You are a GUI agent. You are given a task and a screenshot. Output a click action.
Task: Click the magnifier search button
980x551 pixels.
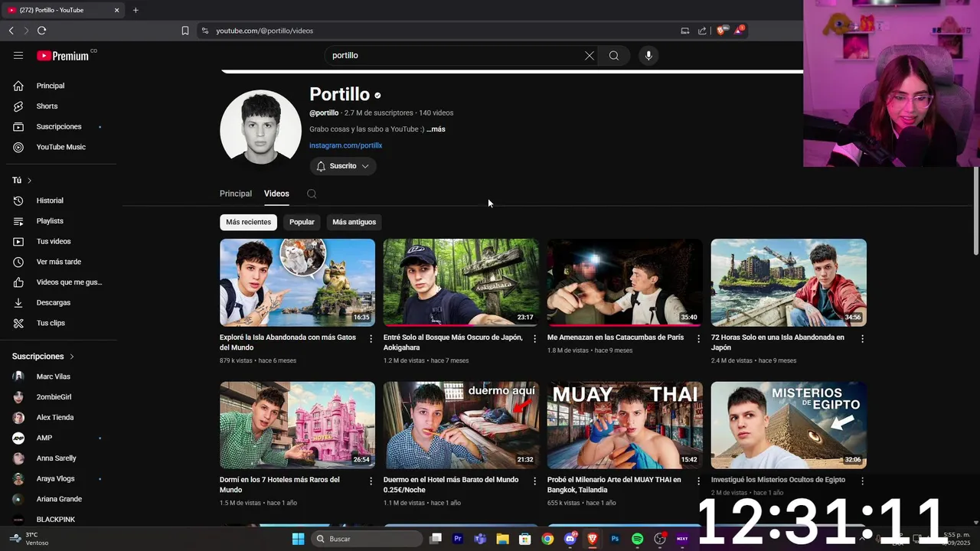[614, 55]
